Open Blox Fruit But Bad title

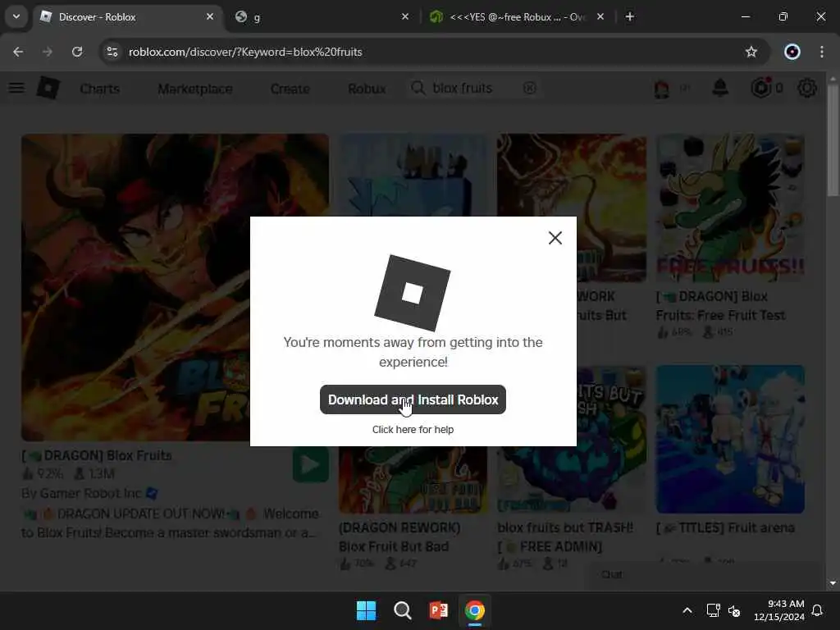point(399,536)
